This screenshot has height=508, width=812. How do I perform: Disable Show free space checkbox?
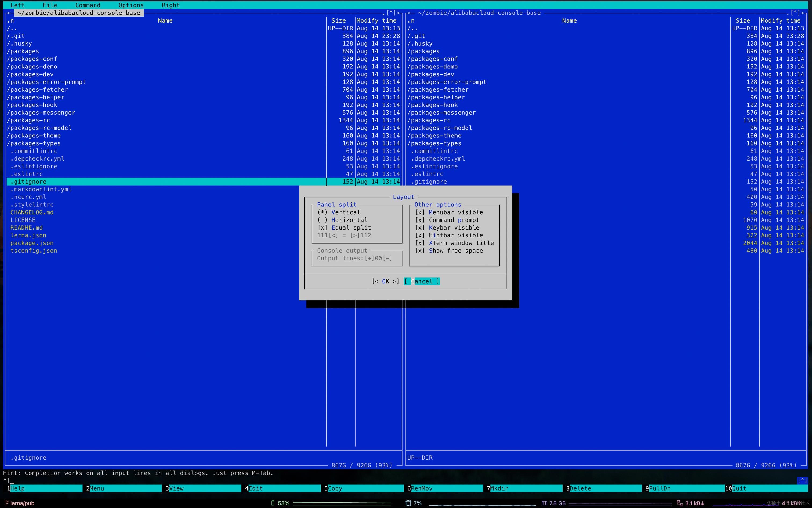pos(420,251)
